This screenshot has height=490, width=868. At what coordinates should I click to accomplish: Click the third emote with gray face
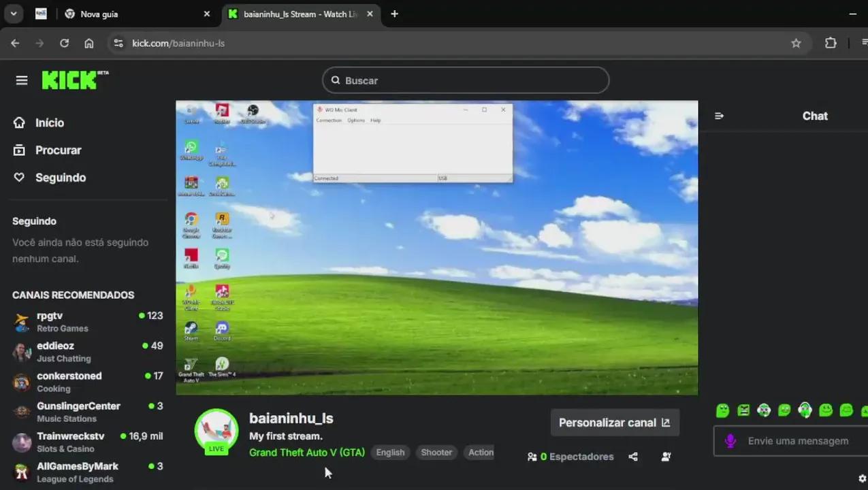pos(764,410)
